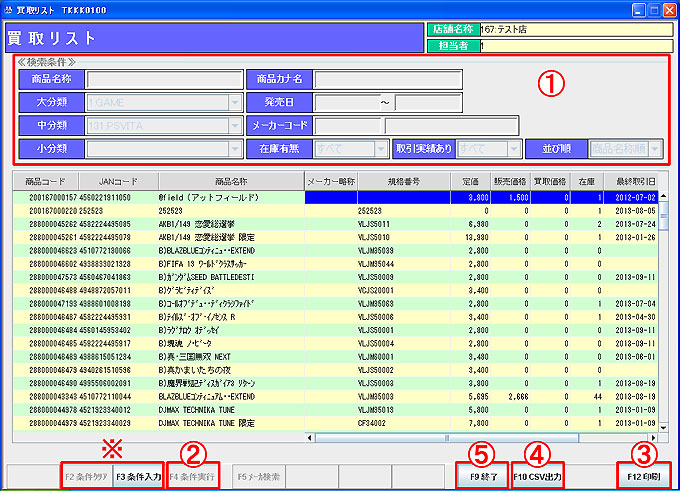
Task: Exit using the F9 終了 button
Action: pos(481,476)
